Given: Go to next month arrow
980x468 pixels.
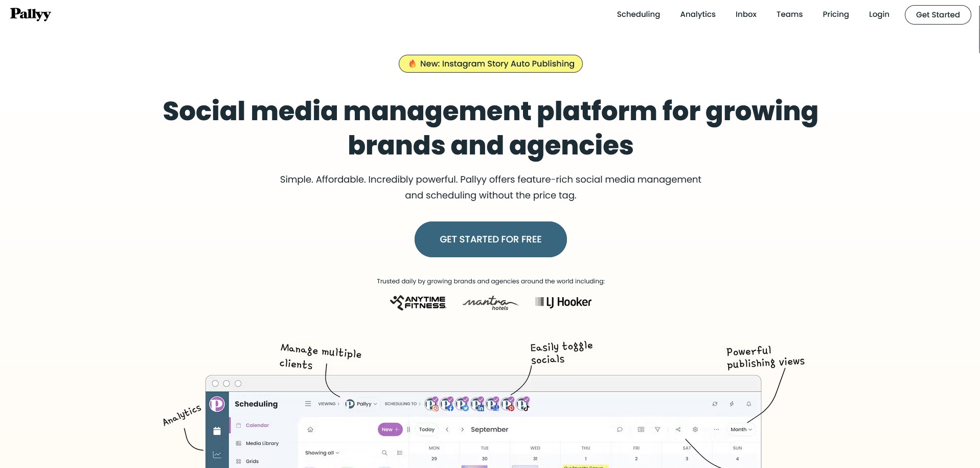Looking at the screenshot, I should coord(463,430).
